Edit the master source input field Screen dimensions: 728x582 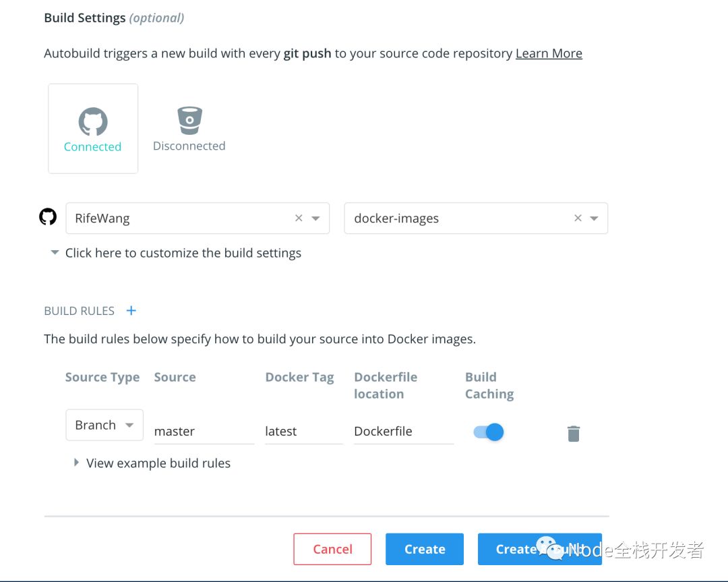(204, 432)
